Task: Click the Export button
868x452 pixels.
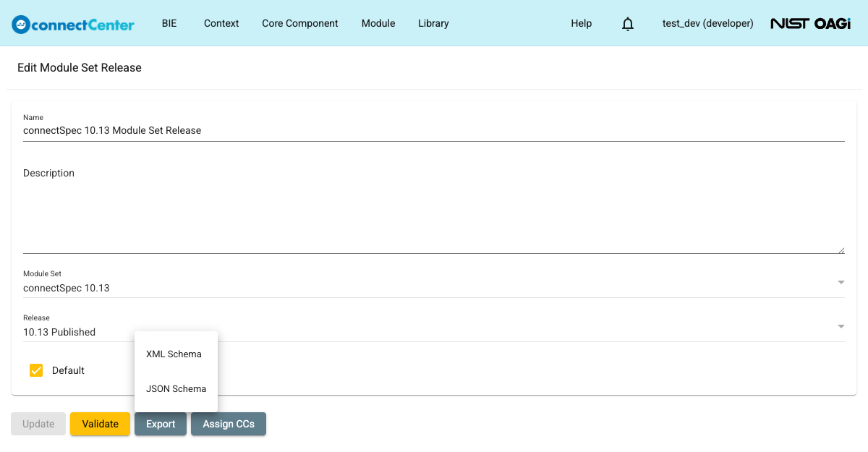Action: [x=161, y=424]
